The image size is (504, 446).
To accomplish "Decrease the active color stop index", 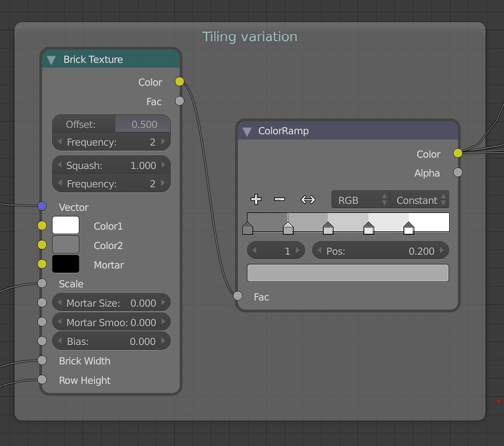I will pyautogui.click(x=255, y=250).
